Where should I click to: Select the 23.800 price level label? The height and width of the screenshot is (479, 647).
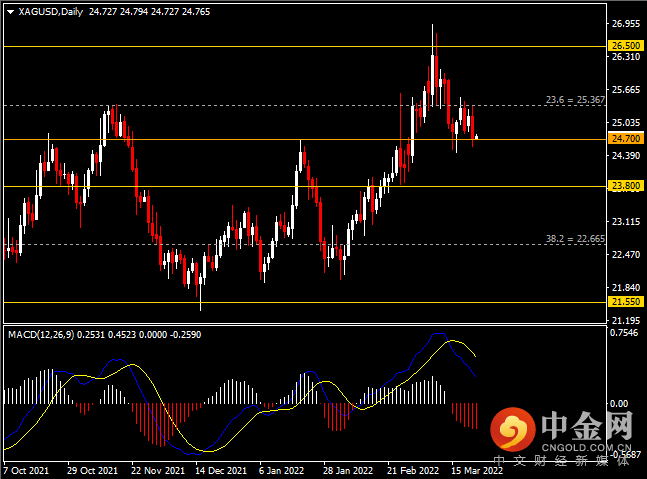pos(626,186)
